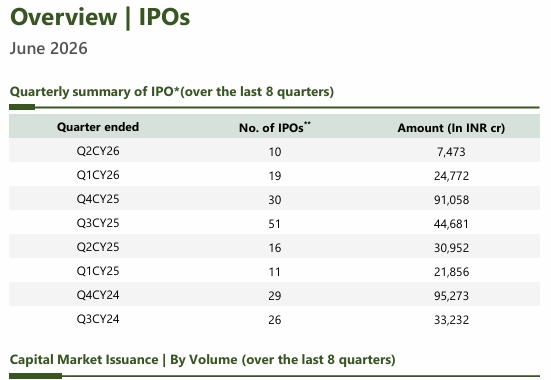Click the Capital Market Issuance heading
This screenshot has width=551, height=380.
click(202, 360)
